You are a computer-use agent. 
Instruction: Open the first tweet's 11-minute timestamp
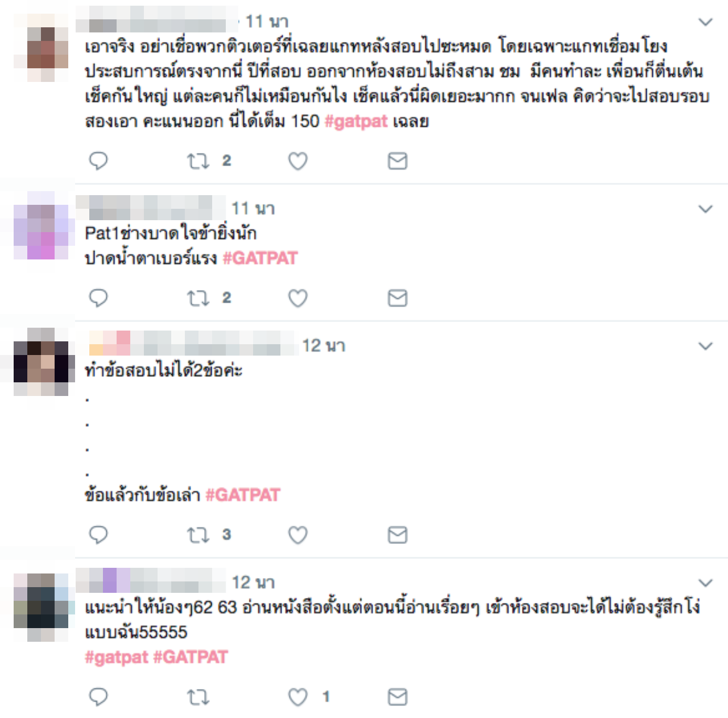pyautogui.click(x=267, y=22)
